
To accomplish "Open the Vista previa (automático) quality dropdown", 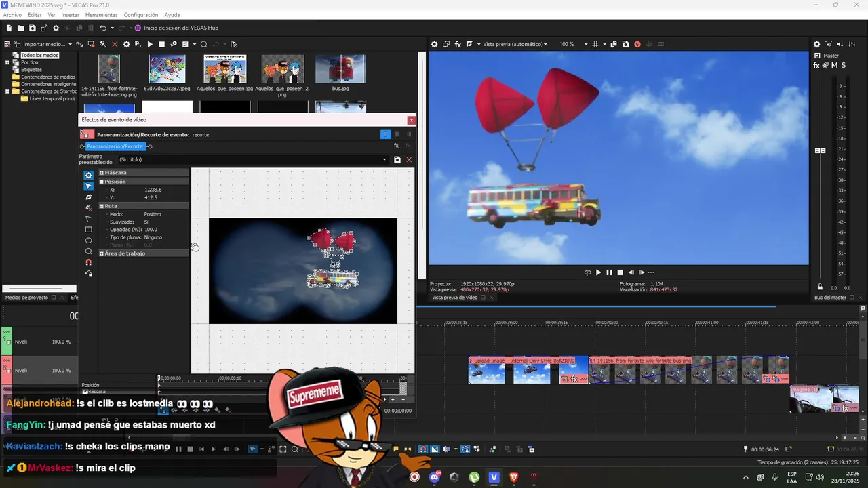I will 515,44.
